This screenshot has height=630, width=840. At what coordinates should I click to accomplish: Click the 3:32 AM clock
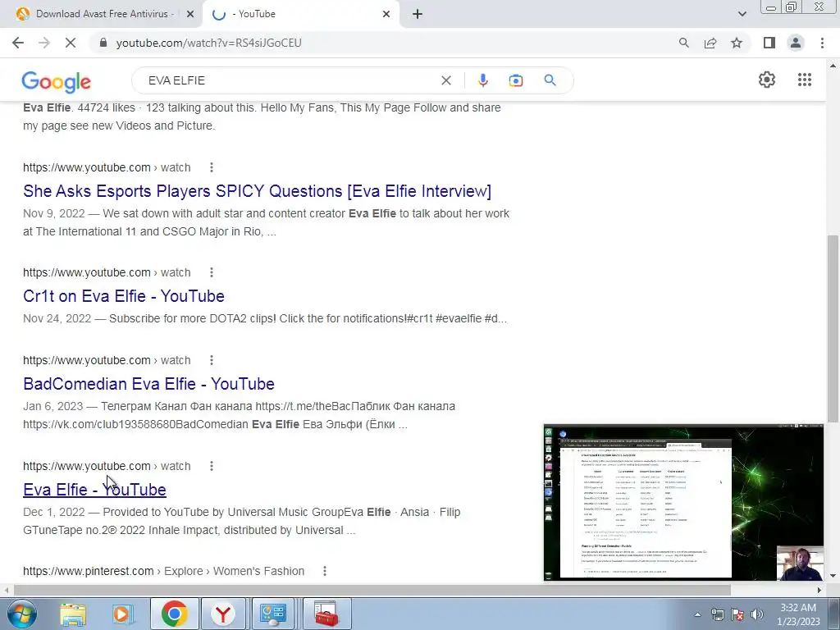tap(798, 608)
